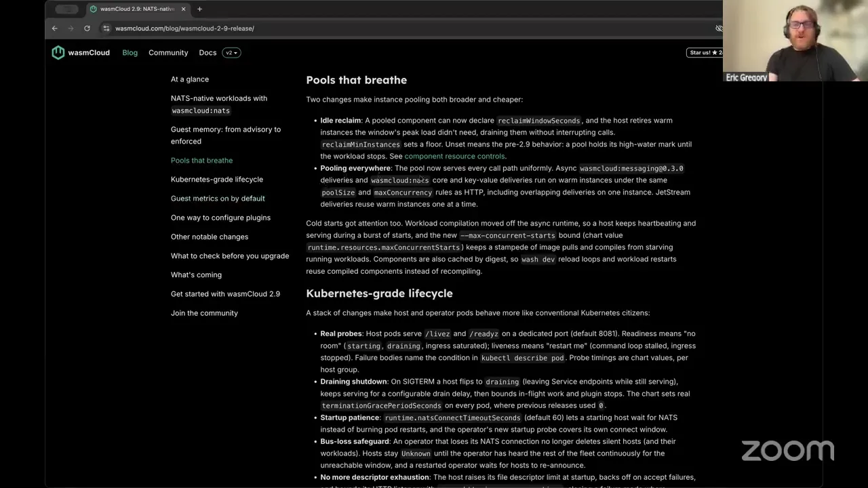Click Eric Gregory's video thumbnail
The height and width of the screenshot is (488, 868).
coord(795,41)
